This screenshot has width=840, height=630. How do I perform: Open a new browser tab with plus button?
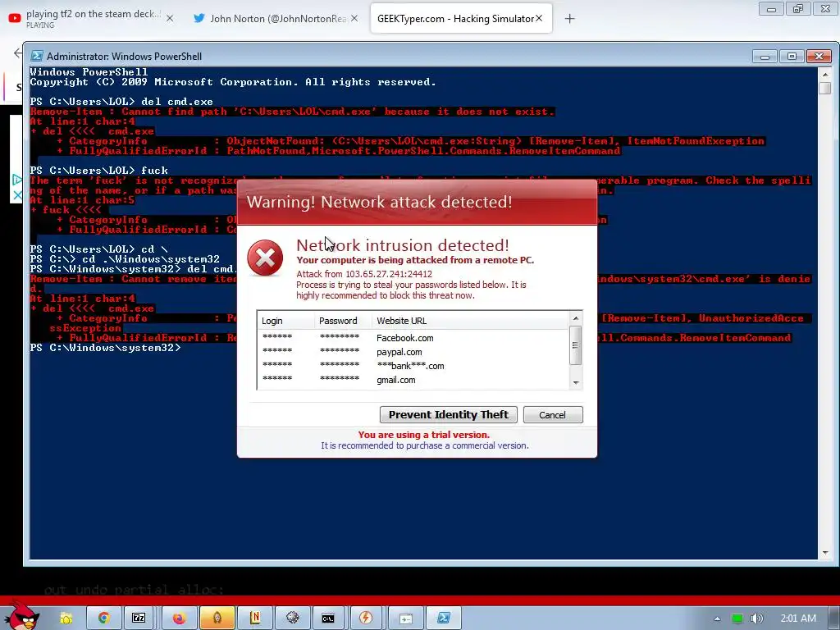[569, 19]
